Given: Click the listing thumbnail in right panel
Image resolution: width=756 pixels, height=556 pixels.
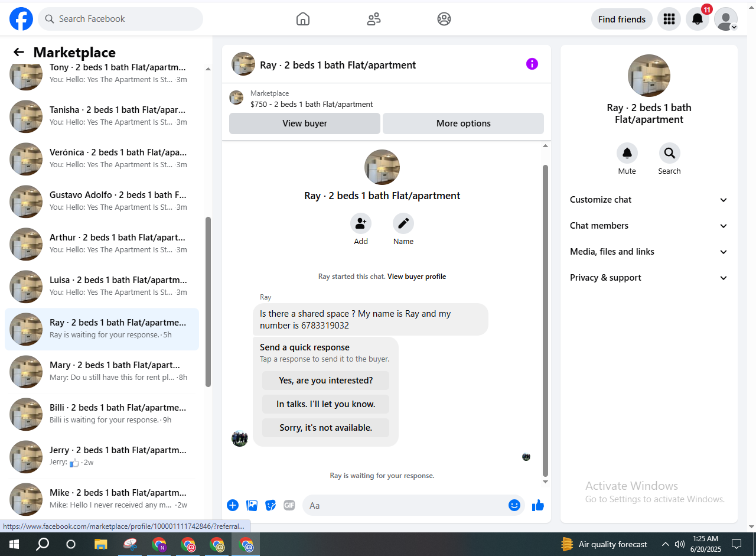Looking at the screenshot, I should point(649,76).
